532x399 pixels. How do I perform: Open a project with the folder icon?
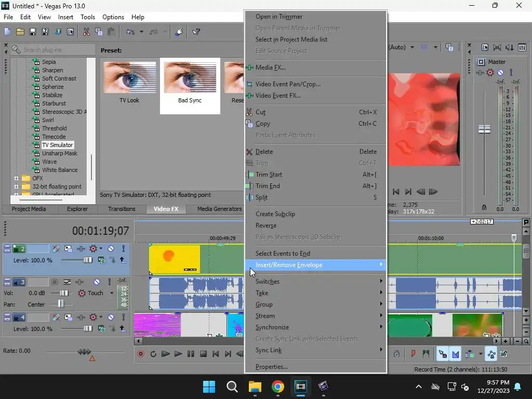(20, 32)
